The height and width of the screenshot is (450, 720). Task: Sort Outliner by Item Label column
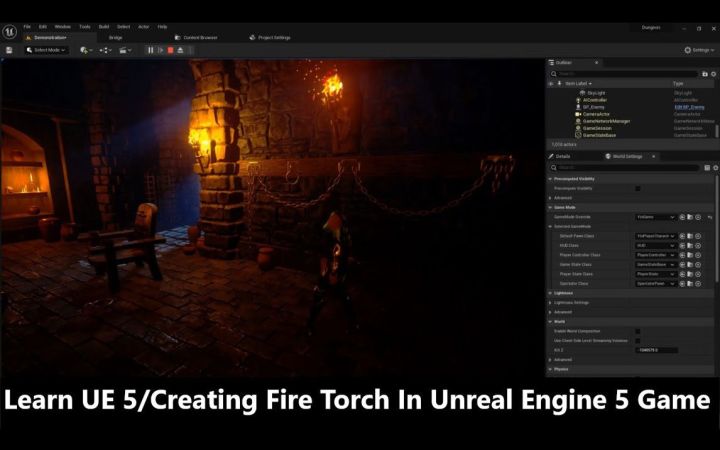pos(578,84)
